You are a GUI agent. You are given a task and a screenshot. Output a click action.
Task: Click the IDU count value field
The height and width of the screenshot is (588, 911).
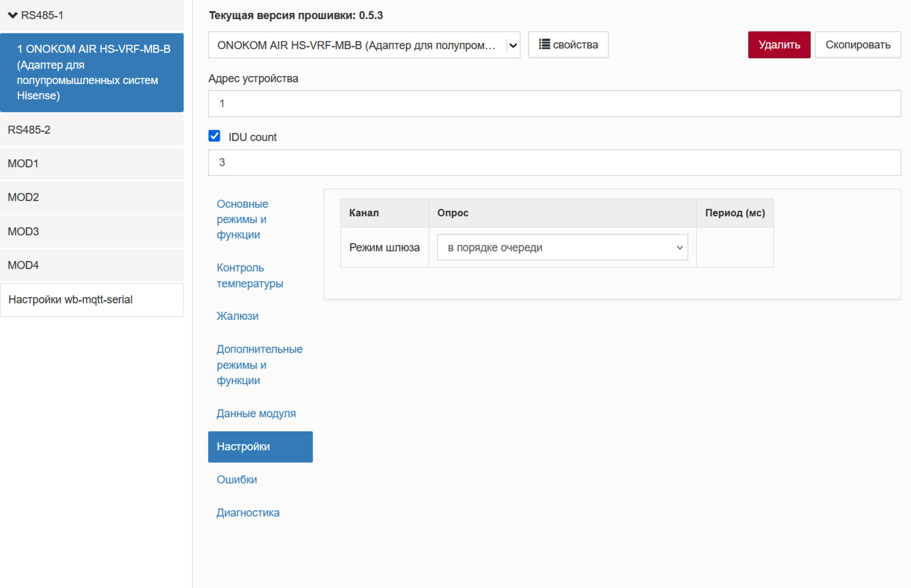[x=554, y=163]
